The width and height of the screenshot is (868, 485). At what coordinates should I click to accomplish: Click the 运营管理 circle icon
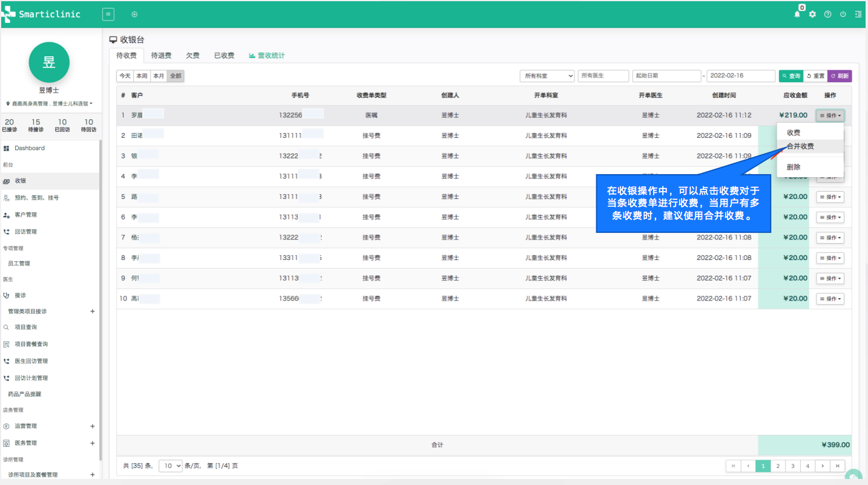click(6, 426)
